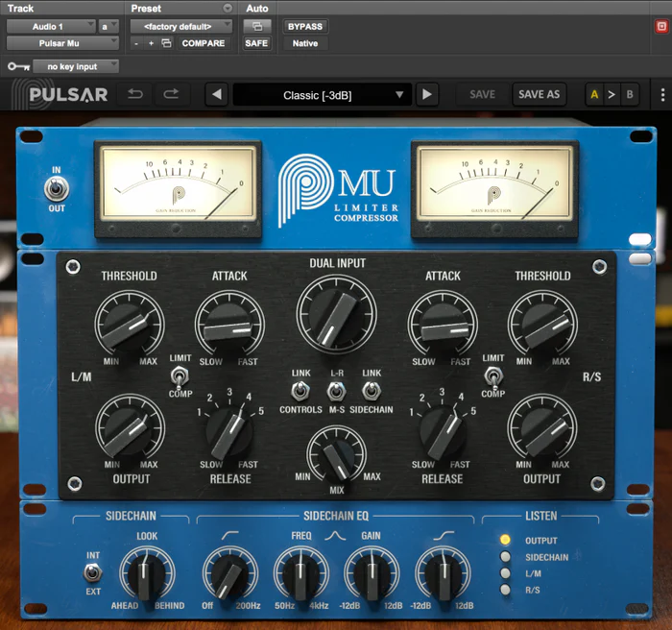Flip the LINK CONTROLS toggle switch

click(x=300, y=390)
